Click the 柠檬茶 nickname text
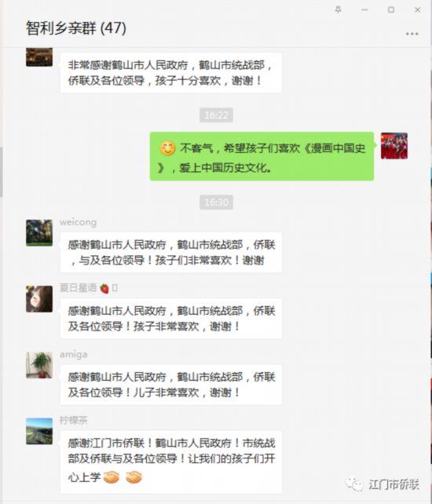The width and height of the screenshot is (432, 504). tap(73, 421)
